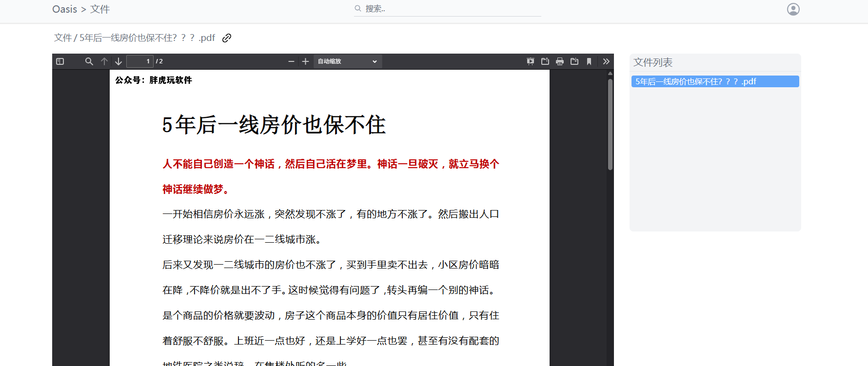
Task: Click the 文件 breadcrumb link
Action: [63, 38]
